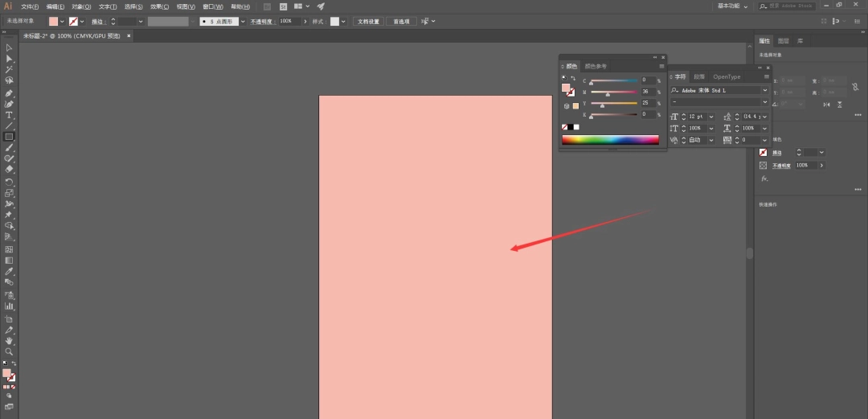
Task: Open the Window menu
Action: [x=213, y=6]
